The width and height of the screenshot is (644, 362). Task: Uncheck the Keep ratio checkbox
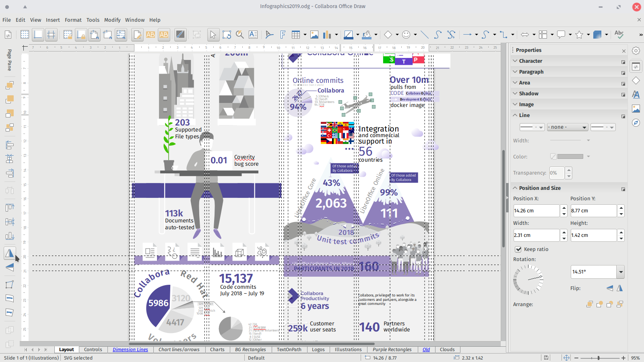518,249
